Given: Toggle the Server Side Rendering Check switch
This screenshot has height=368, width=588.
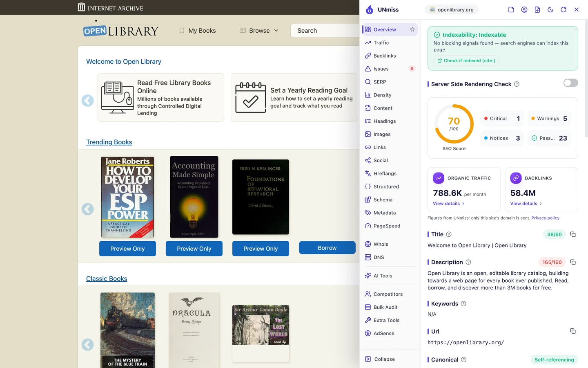Looking at the screenshot, I should [570, 83].
